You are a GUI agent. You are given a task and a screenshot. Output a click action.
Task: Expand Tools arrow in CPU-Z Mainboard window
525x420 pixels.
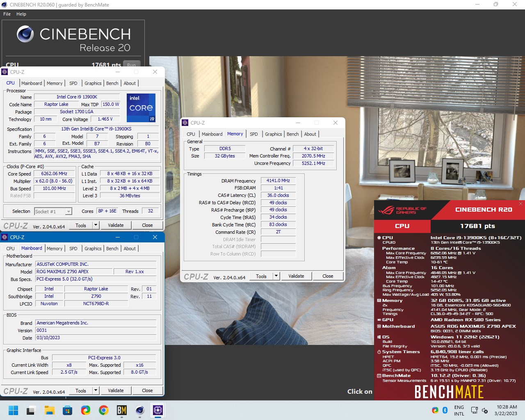[x=96, y=390]
